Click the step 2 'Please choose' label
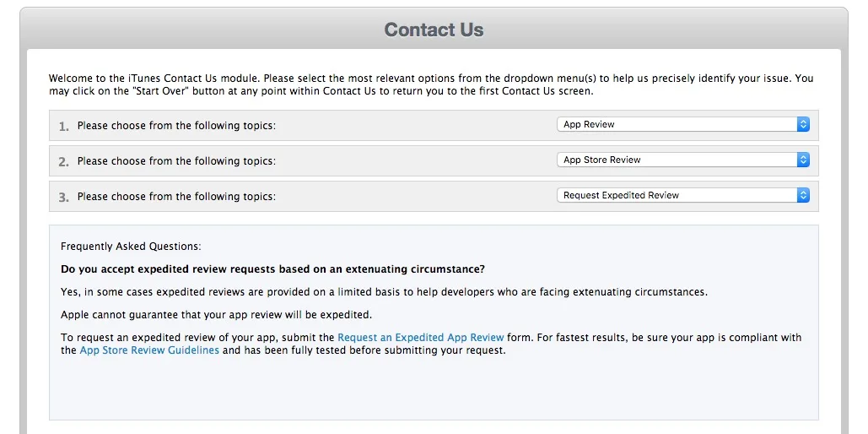This screenshot has height=434, width=868. point(176,161)
